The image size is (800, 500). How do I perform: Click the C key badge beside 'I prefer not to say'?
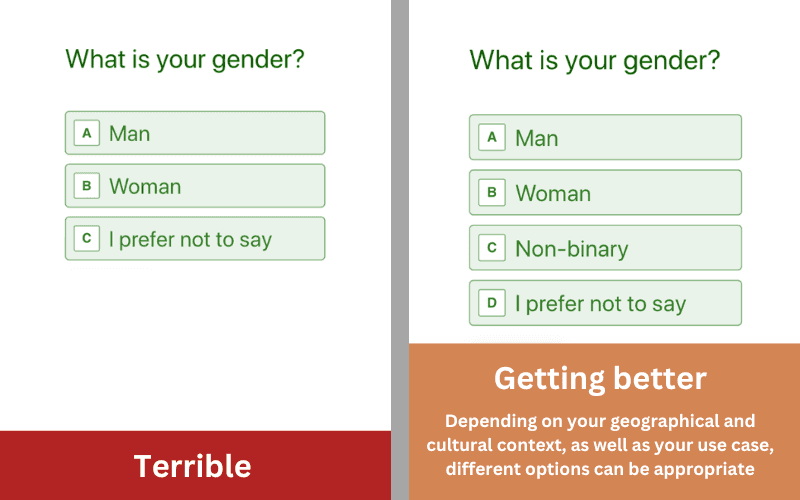point(87,238)
